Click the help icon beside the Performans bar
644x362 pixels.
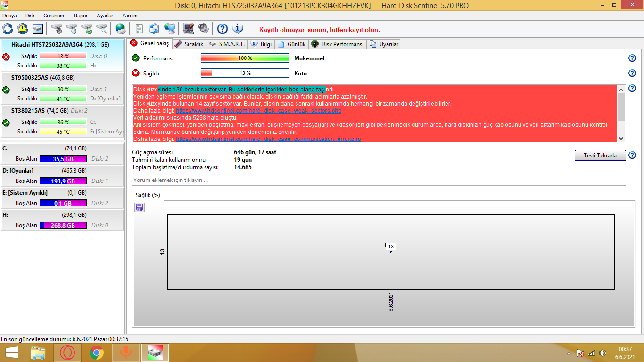(x=632, y=58)
